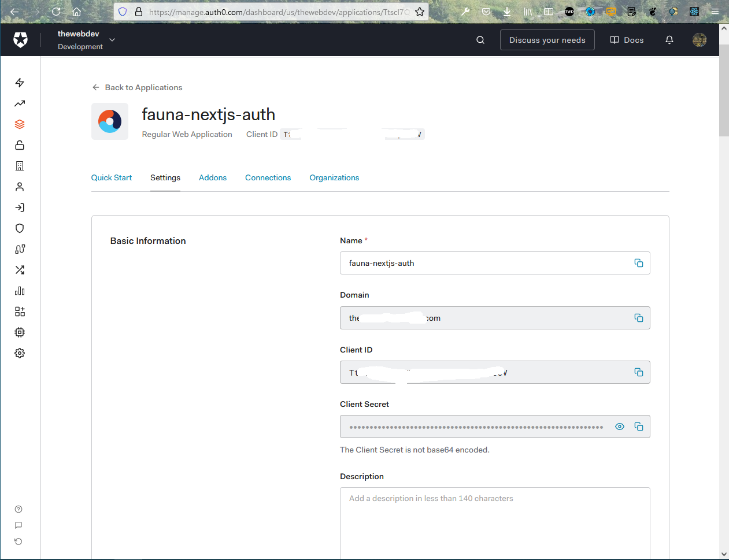The height and width of the screenshot is (560, 729).
Task: Open the help question mark icon
Action: (18, 509)
